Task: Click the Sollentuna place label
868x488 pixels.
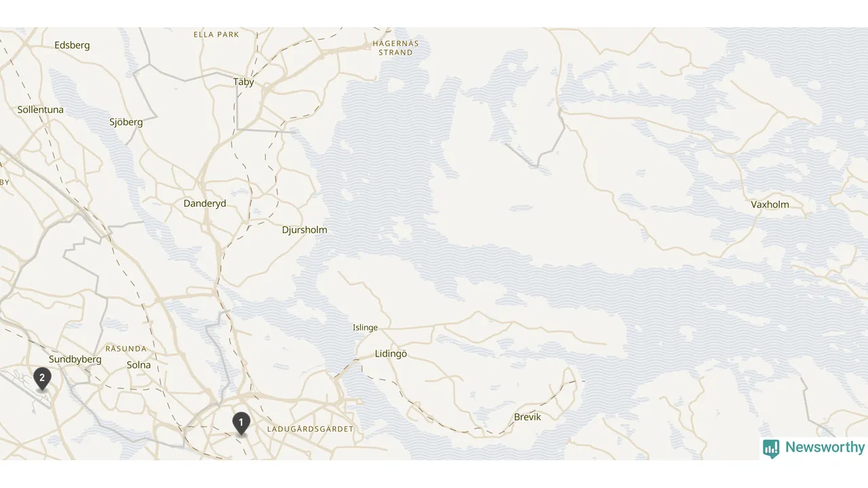Action: pos(41,110)
